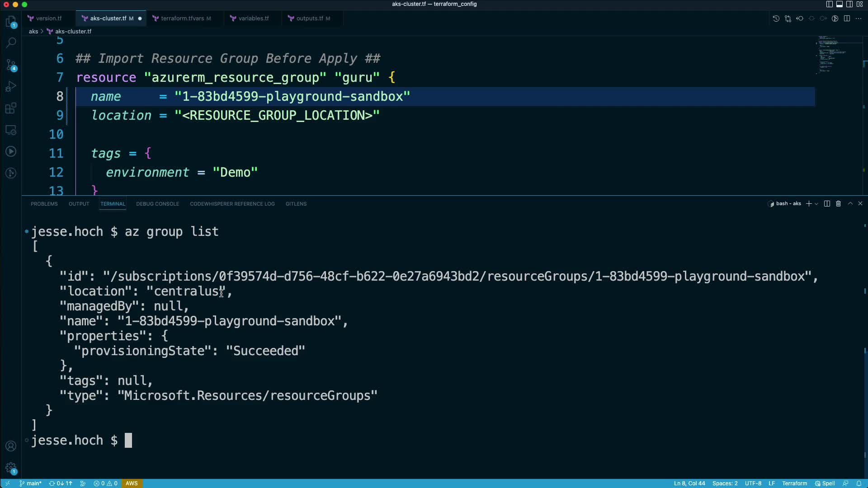Switch to the terraform.tfvars tab

point(182,19)
